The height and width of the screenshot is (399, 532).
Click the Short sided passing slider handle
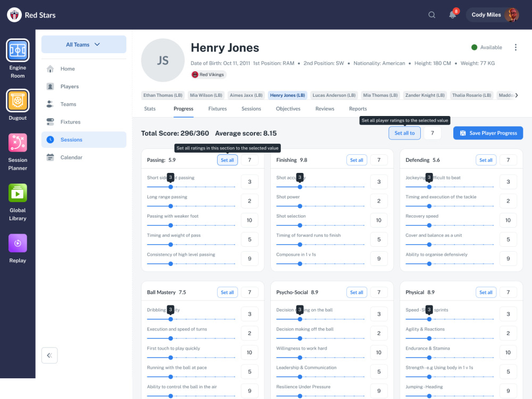click(x=171, y=187)
